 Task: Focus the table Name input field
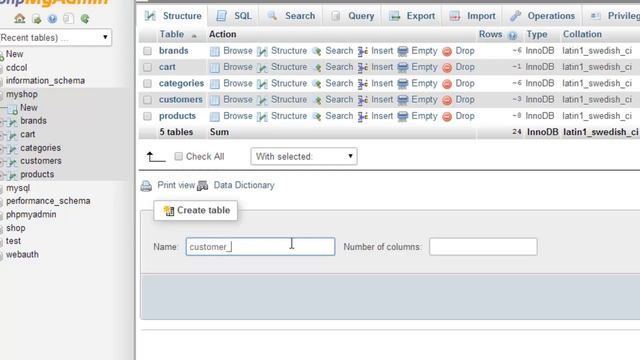click(260, 247)
